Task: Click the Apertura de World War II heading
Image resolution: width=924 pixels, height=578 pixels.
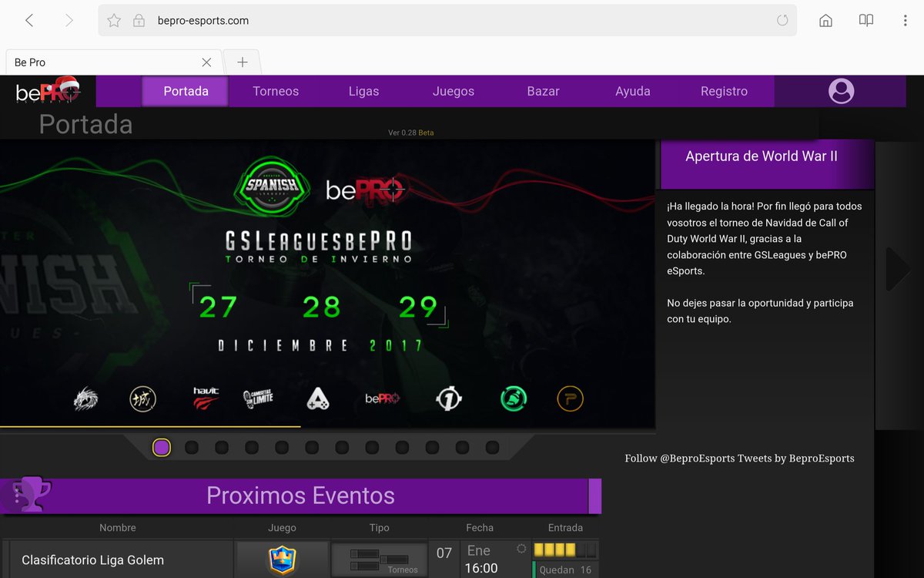Action: click(x=762, y=156)
